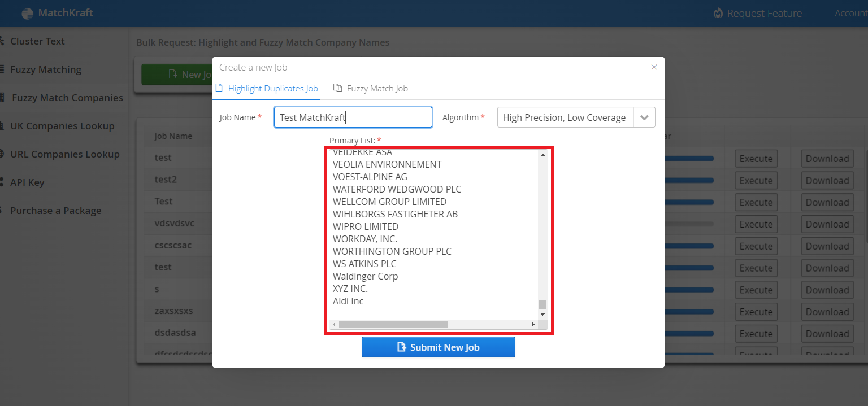Click the Submit New Job button
This screenshot has height=406, width=868.
click(x=439, y=347)
